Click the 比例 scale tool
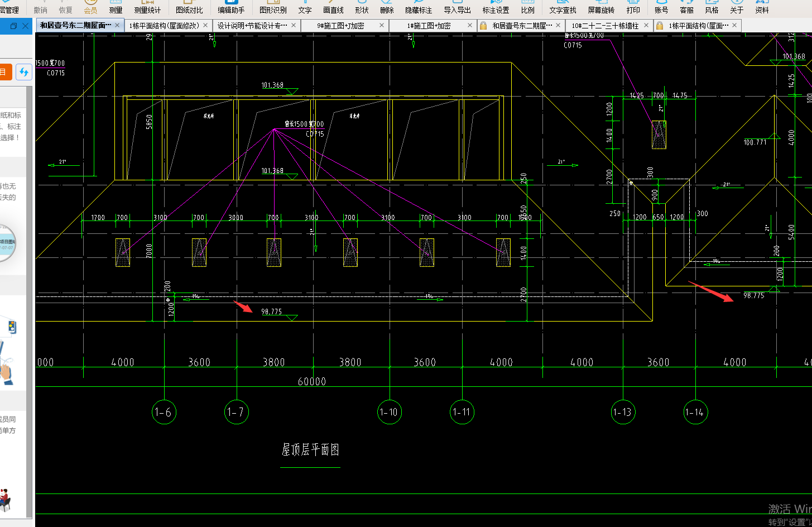 [x=527, y=7]
